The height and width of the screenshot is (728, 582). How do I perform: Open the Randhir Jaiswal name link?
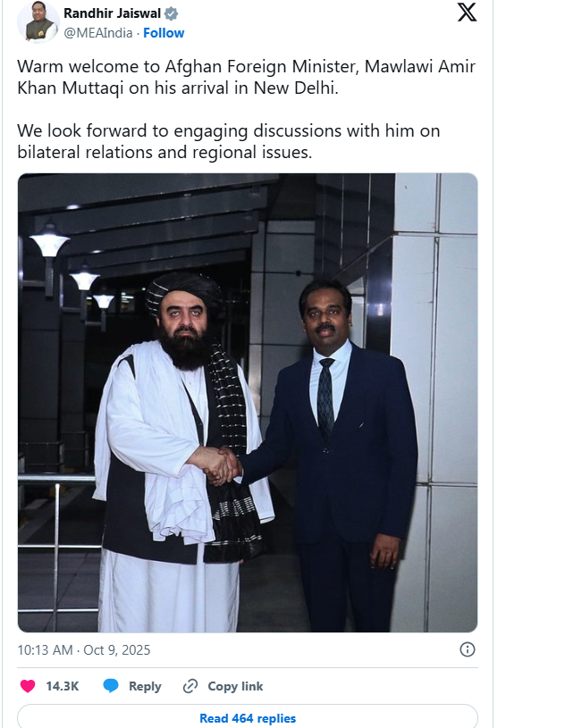tap(112, 13)
